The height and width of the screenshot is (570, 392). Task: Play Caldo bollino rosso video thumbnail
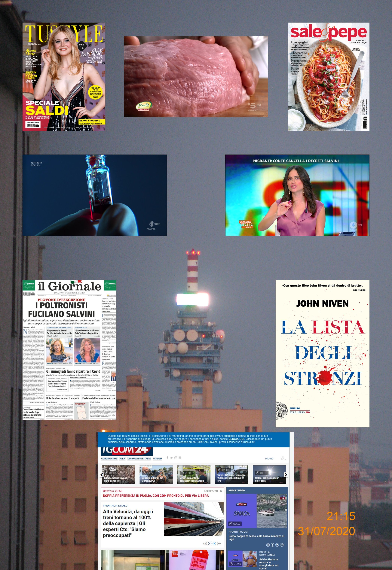269,474
